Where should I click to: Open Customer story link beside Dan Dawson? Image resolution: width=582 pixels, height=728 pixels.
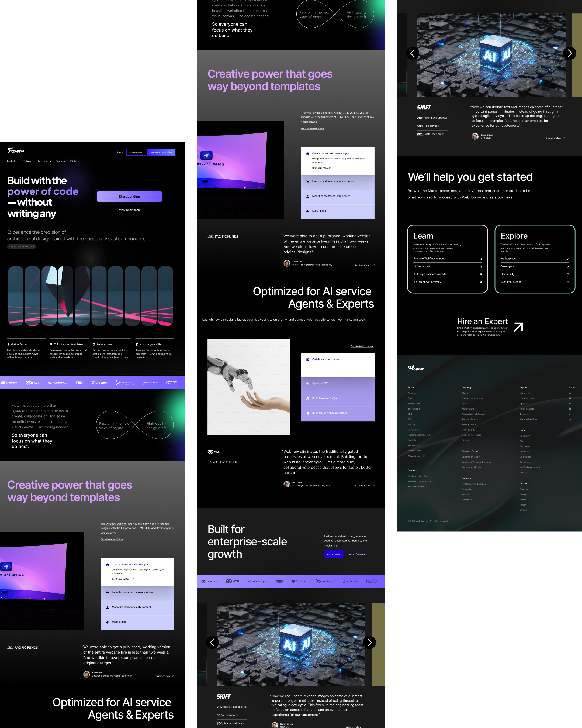pos(365,486)
